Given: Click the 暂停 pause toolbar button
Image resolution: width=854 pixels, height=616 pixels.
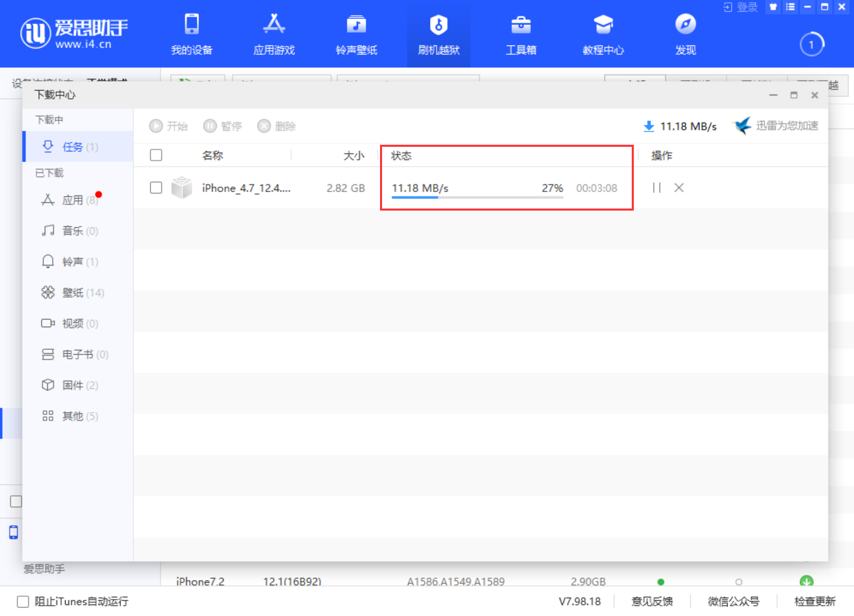Looking at the screenshot, I should coord(222,126).
